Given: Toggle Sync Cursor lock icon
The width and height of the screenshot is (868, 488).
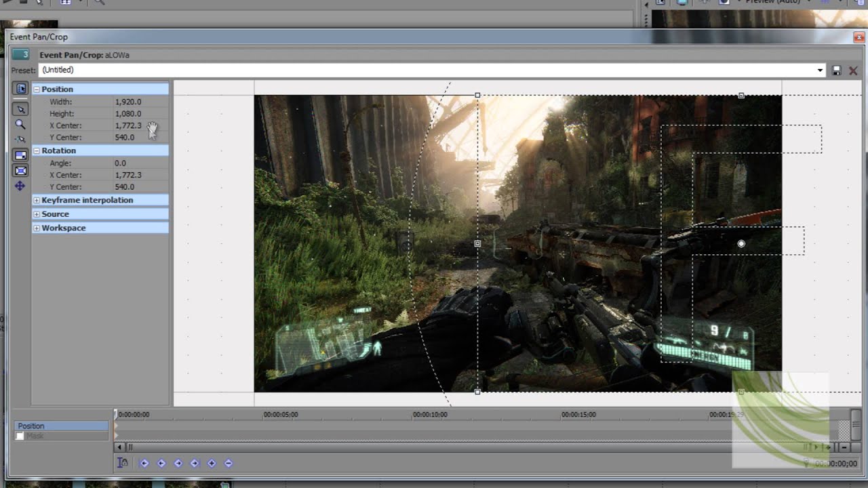Looking at the screenshot, I should 123,463.
